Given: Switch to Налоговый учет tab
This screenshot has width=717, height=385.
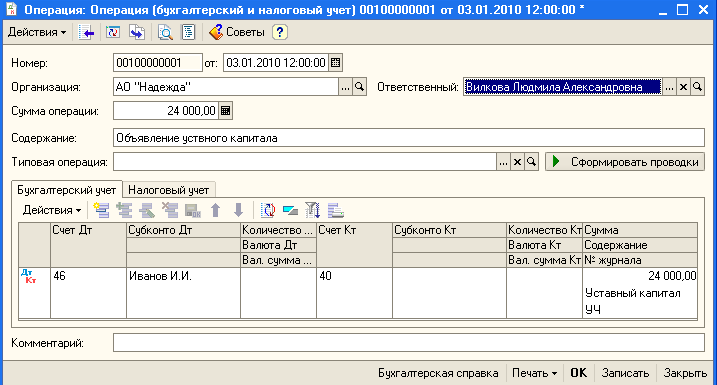Looking at the screenshot, I should (169, 190).
